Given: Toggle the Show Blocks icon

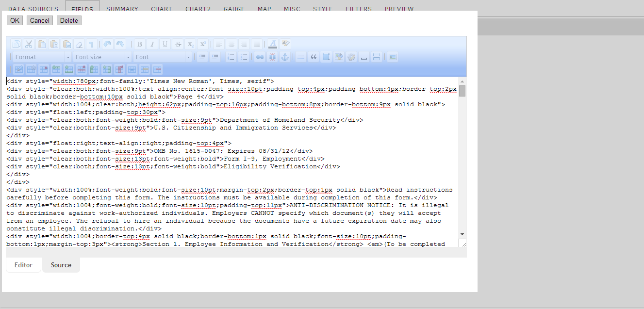Looking at the screenshot, I should (x=326, y=57).
